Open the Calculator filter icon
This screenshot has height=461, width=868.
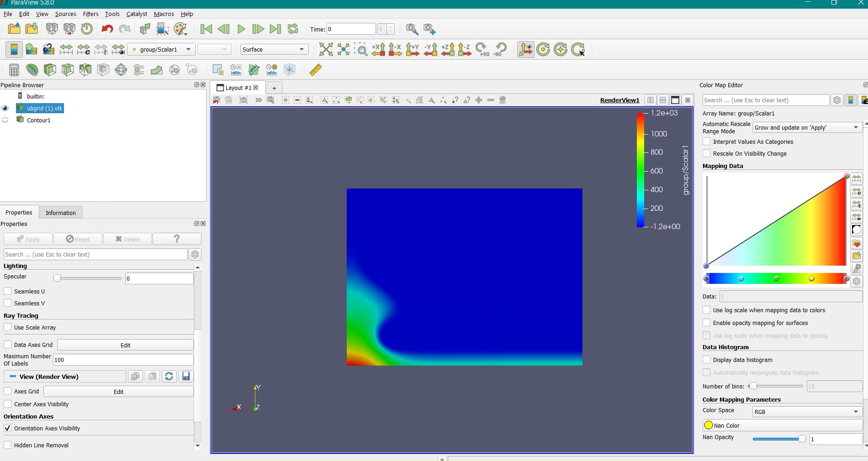coord(14,70)
